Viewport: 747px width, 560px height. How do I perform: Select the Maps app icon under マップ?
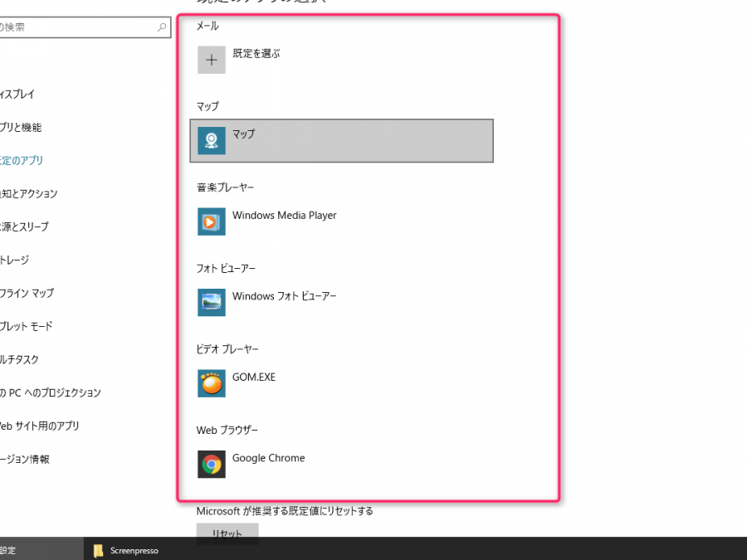(211, 140)
